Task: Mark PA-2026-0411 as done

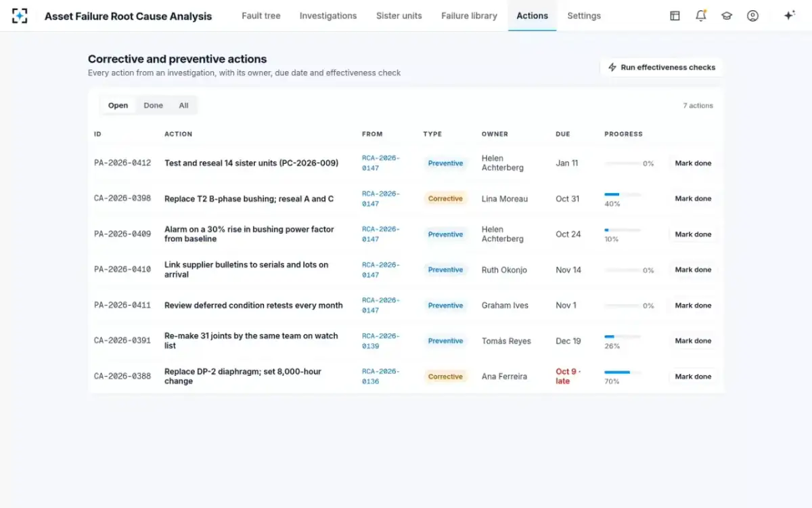Action: (693, 305)
